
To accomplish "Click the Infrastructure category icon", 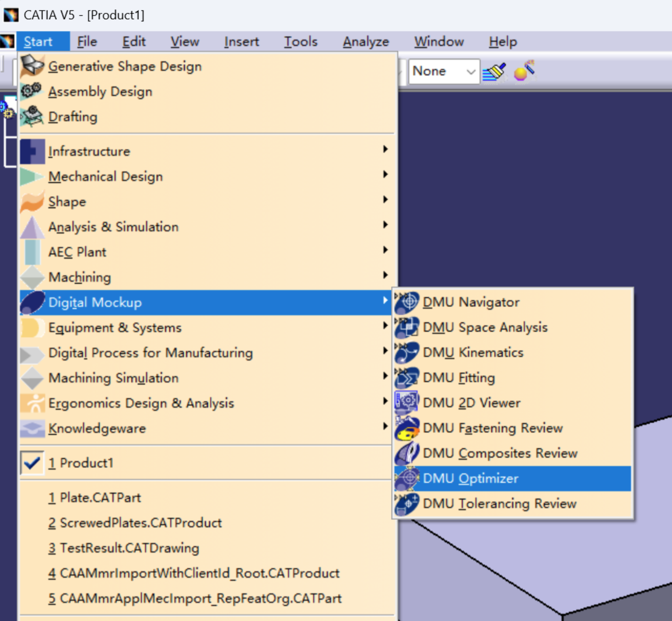I will tap(32, 151).
